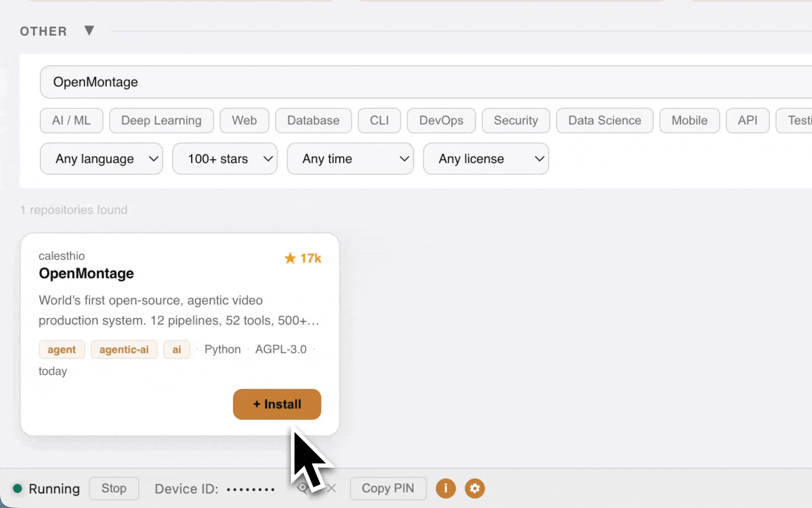Collapse the OTHER section triangle
The height and width of the screenshot is (508, 812).
(x=89, y=31)
